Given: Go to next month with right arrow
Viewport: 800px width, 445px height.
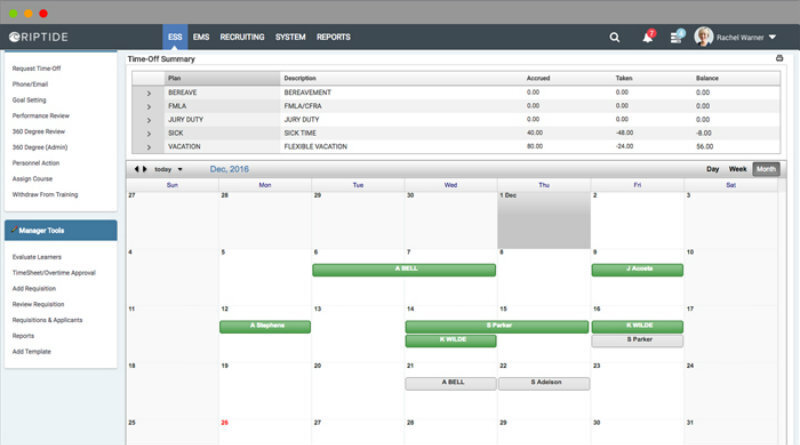Looking at the screenshot, I should click(145, 169).
